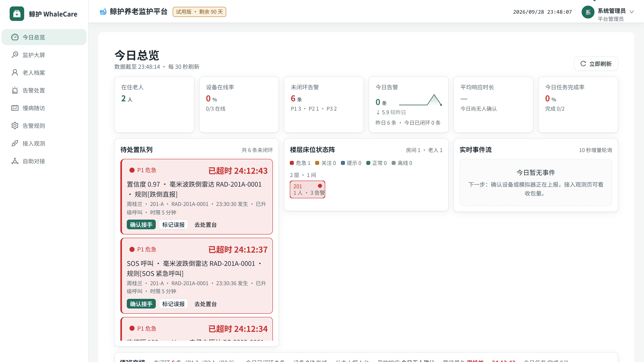This screenshot has width=644, height=362.
Task: Click the 未闭环告警 stat card
Action: click(323, 104)
